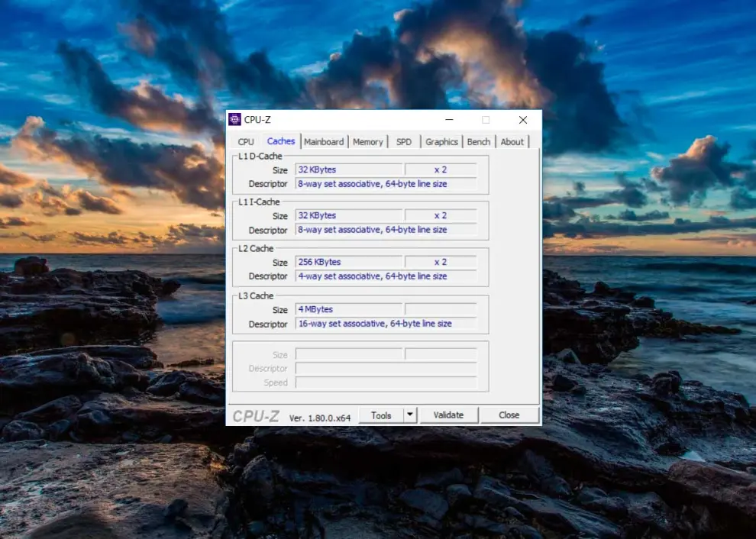View the About tab
Viewport: 756px width, 539px height.
point(512,141)
